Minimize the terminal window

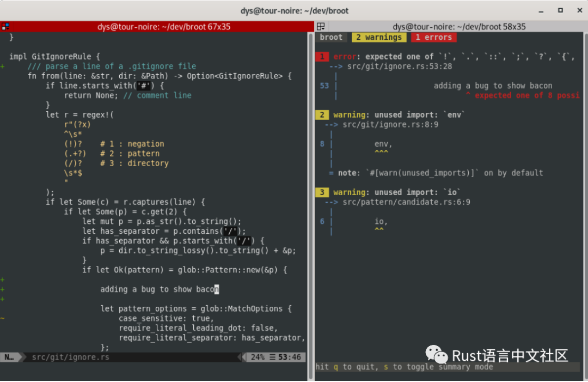point(541,11)
